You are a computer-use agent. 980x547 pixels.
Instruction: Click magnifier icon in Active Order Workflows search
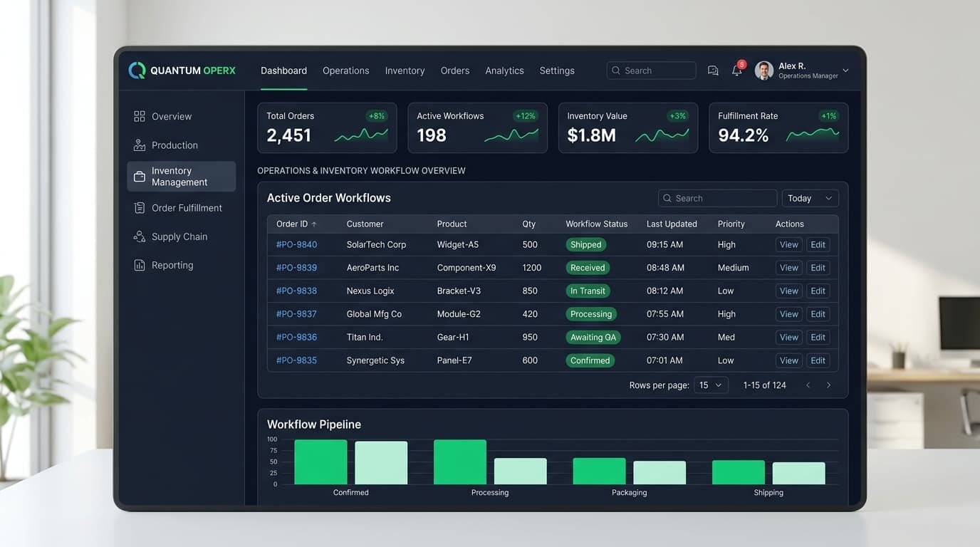coord(667,198)
